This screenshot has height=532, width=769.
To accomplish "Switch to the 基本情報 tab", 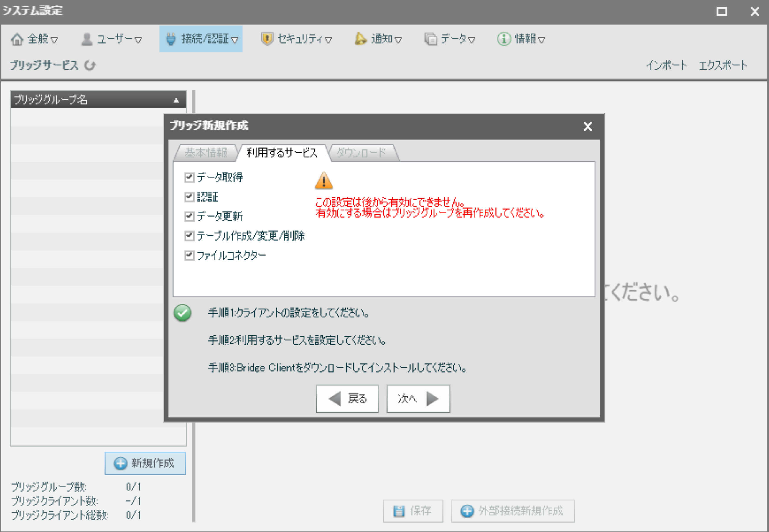I will [x=206, y=153].
